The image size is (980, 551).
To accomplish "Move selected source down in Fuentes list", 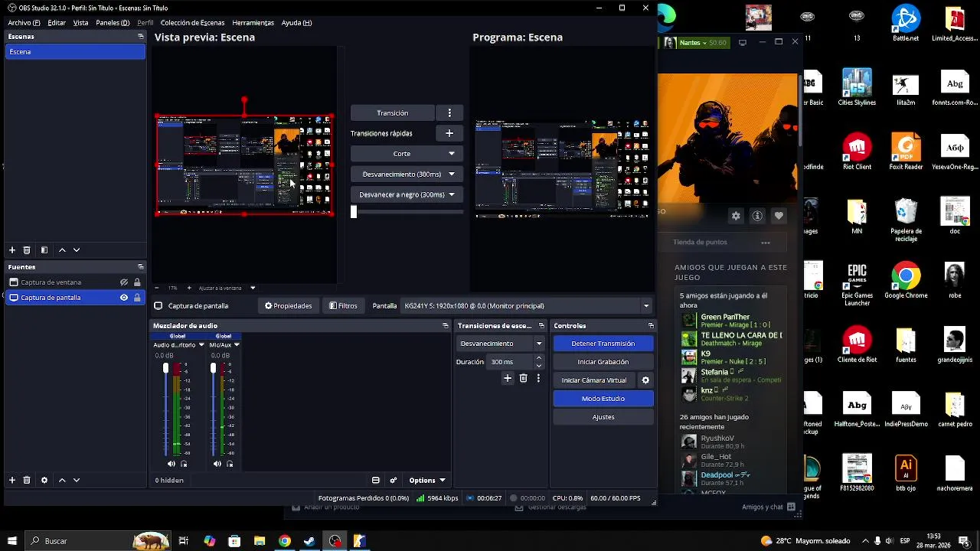I will [x=77, y=480].
